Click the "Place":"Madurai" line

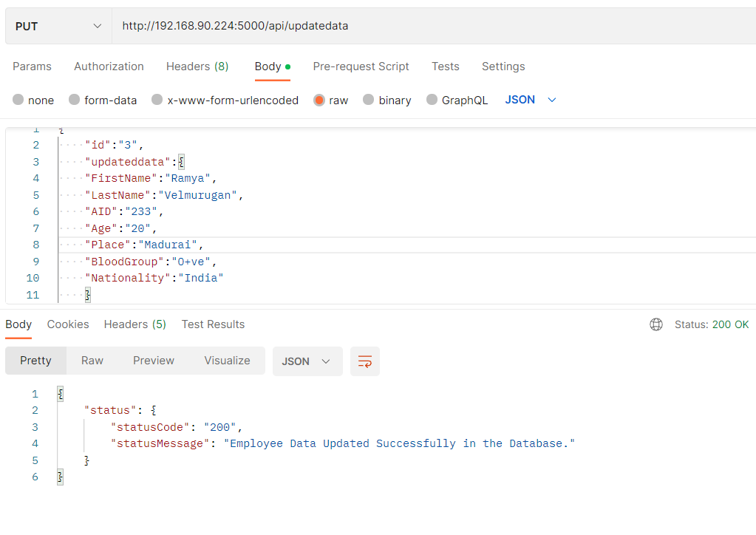144,245
